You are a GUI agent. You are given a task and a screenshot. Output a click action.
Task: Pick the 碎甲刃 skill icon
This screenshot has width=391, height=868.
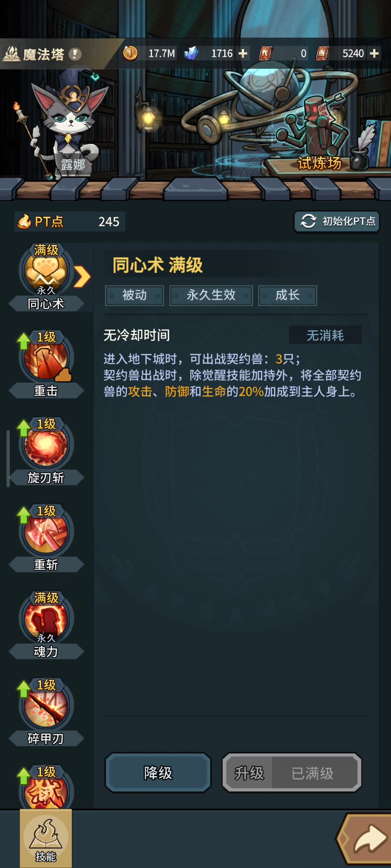tap(46, 706)
